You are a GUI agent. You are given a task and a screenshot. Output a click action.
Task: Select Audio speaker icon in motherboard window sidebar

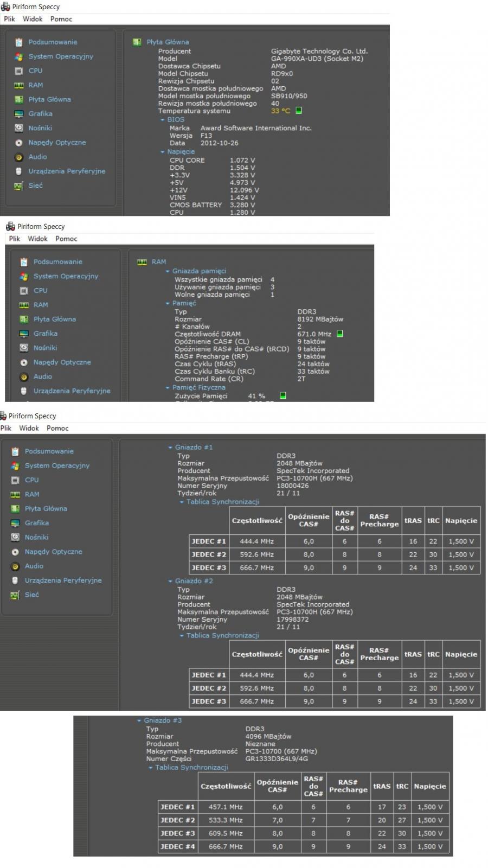[19, 157]
